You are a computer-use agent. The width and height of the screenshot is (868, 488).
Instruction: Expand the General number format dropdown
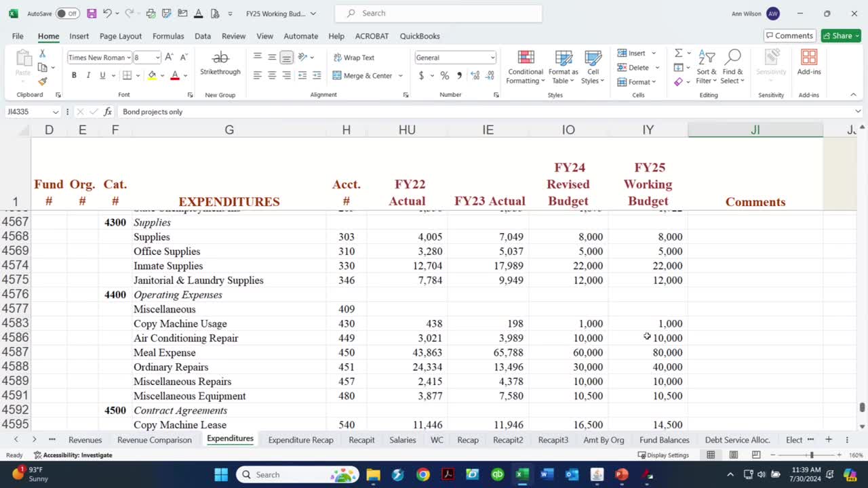point(493,57)
